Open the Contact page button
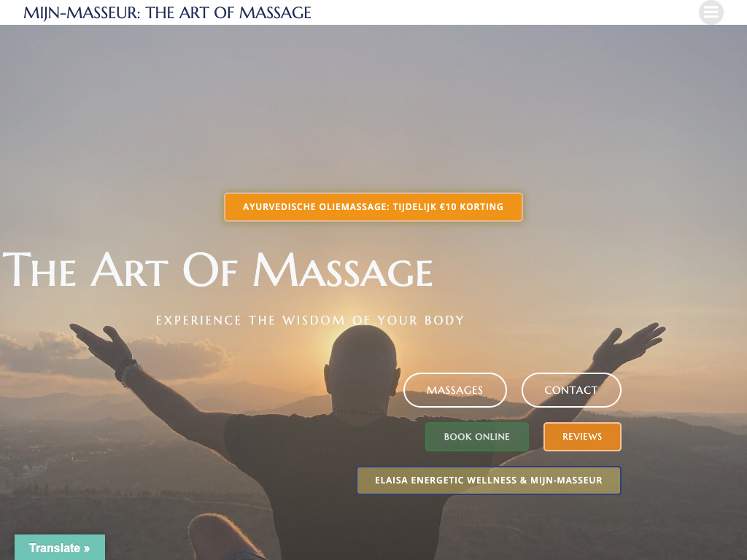The width and height of the screenshot is (747, 560). [x=571, y=390]
